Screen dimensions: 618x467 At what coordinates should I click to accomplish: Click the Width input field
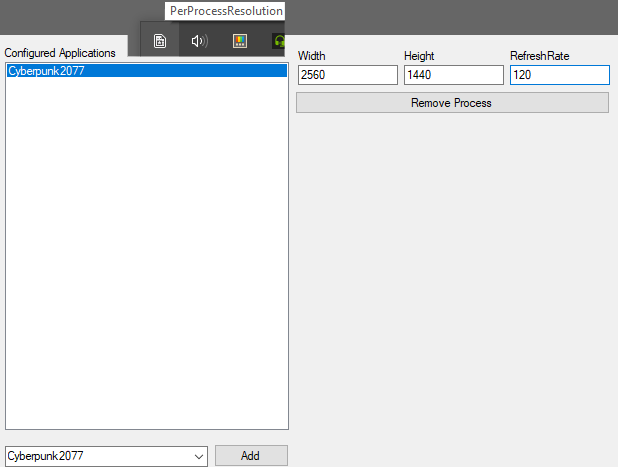pos(348,75)
